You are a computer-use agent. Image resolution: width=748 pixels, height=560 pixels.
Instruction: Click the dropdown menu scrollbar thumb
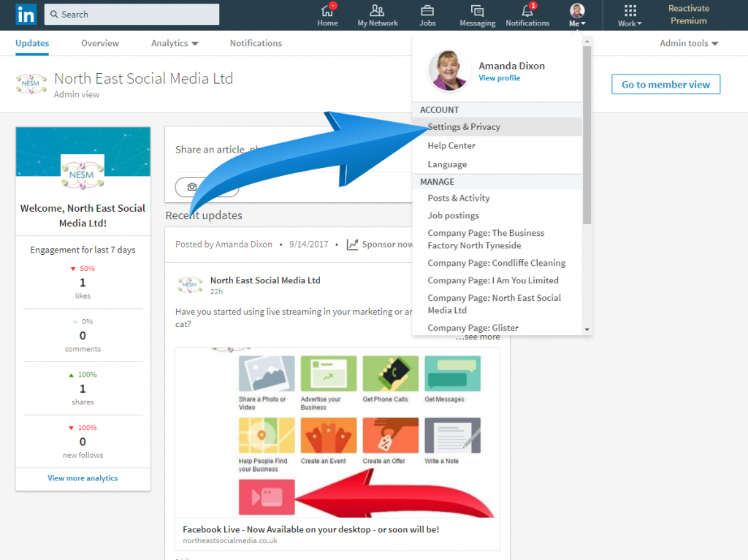coord(587,135)
